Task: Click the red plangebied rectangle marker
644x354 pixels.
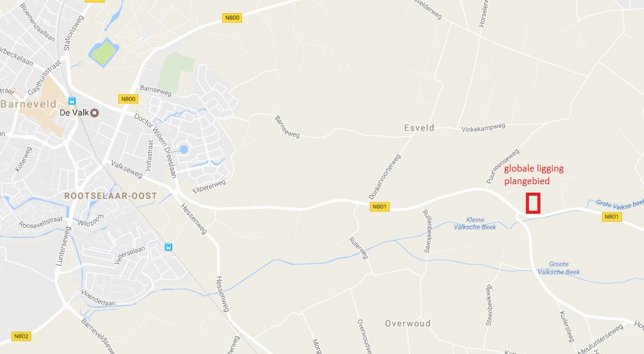Action: (533, 203)
